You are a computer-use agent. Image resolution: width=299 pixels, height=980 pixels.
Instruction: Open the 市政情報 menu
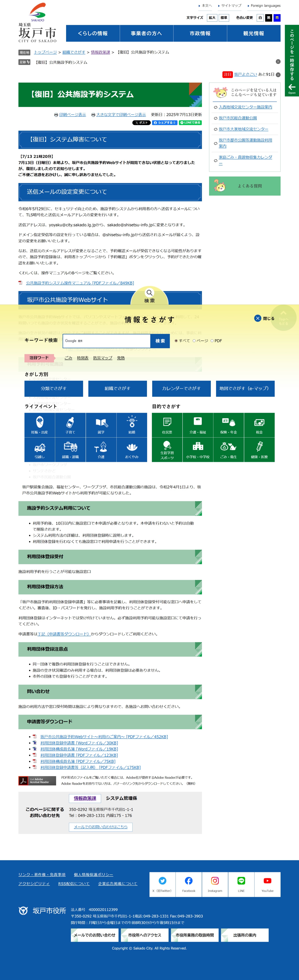(x=200, y=33)
